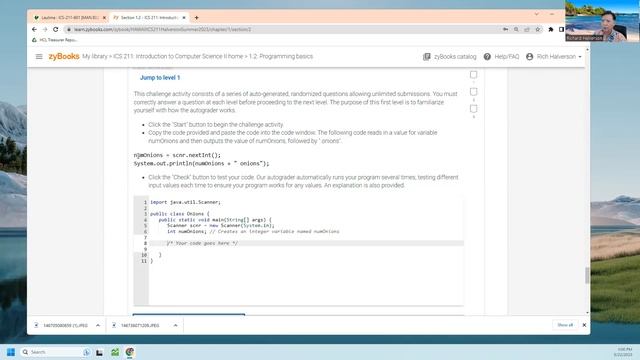Click the Richard Halverson webcam thumbnail
The width and height of the screenshot is (640, 360).
(x=602, y=20)
